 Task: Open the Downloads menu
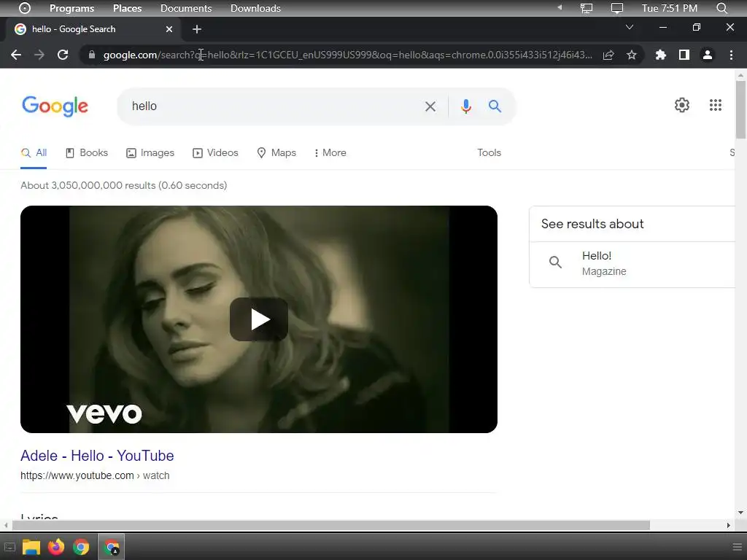tap(255, 8)
